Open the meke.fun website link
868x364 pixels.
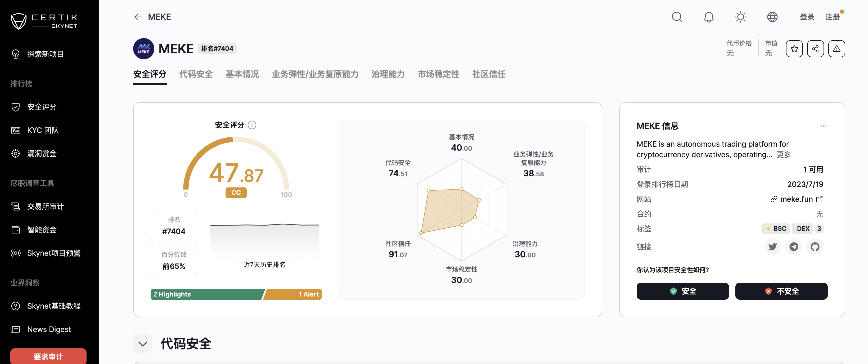[797, 199]
